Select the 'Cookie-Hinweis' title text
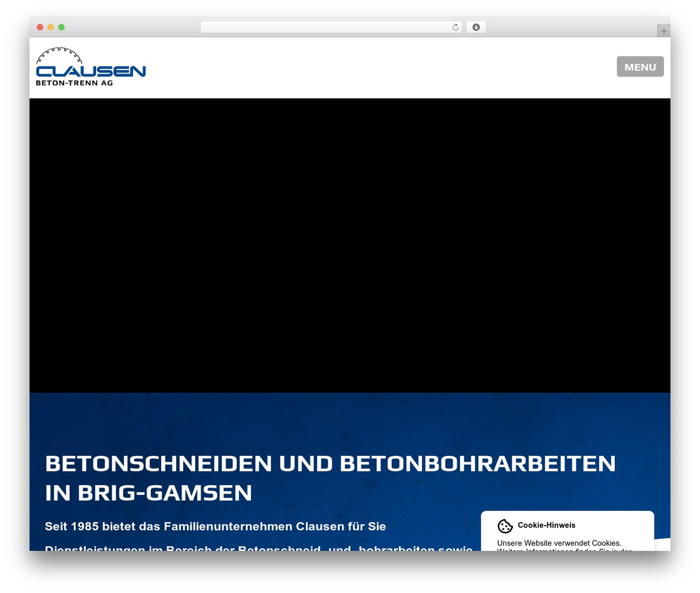Viewport: 700px width, 593px height. 546,525
